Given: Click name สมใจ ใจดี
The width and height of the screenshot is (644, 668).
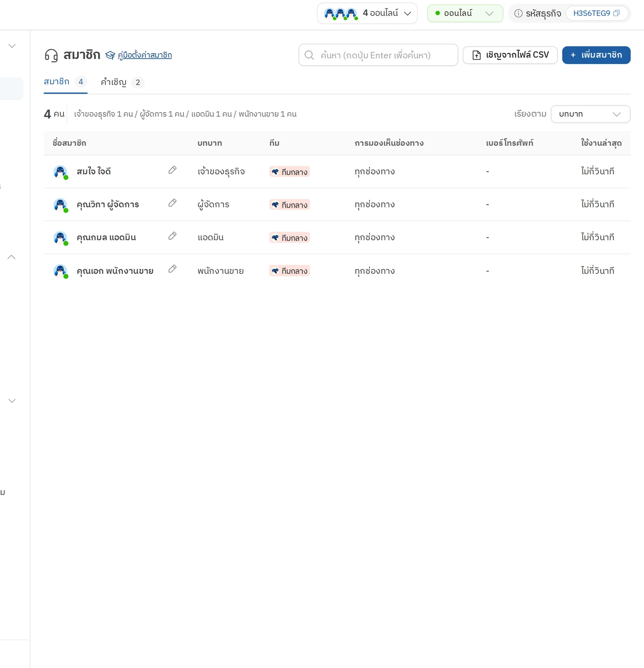Looking at the screenshot, I should click(93, 171).
